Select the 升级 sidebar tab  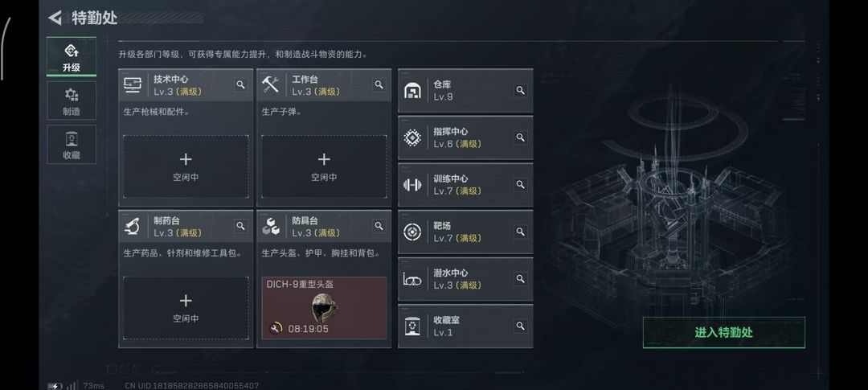72,56
